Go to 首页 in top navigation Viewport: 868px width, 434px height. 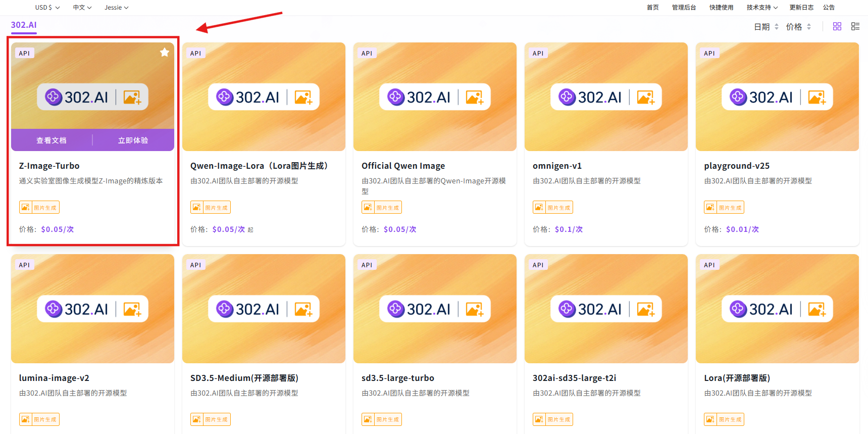coord(653,8)
